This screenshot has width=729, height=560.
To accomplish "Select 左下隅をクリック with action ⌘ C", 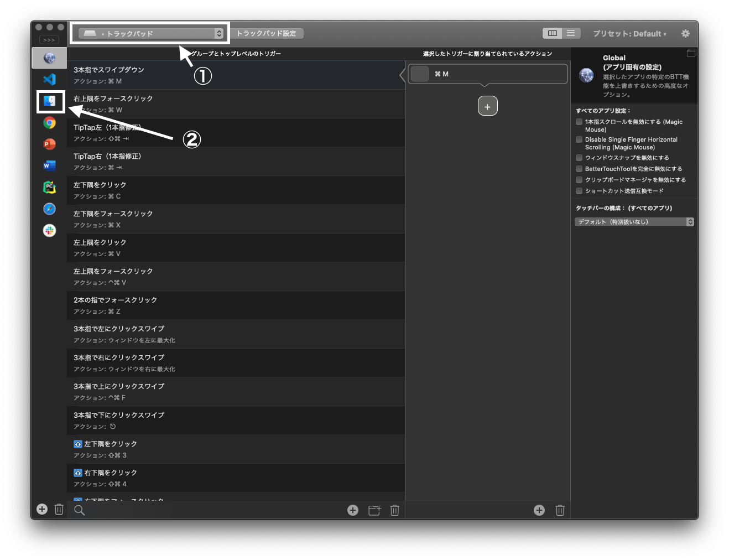I will (236, 190).
